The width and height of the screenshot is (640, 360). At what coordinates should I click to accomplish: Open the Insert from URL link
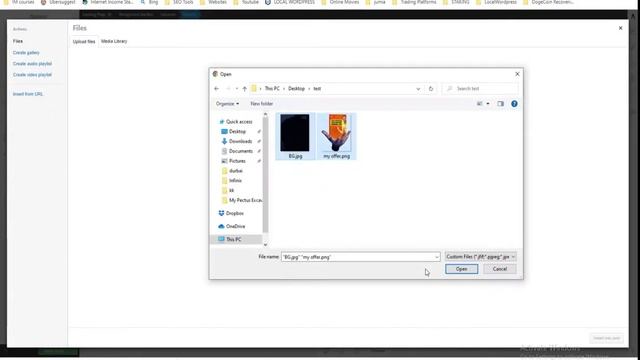[28, 94]
